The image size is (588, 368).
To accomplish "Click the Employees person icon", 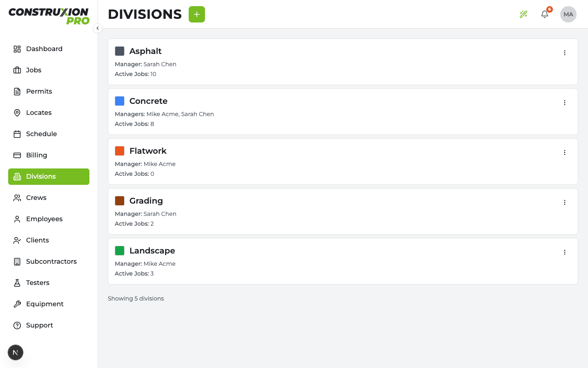I will click(x=17, y=219).
